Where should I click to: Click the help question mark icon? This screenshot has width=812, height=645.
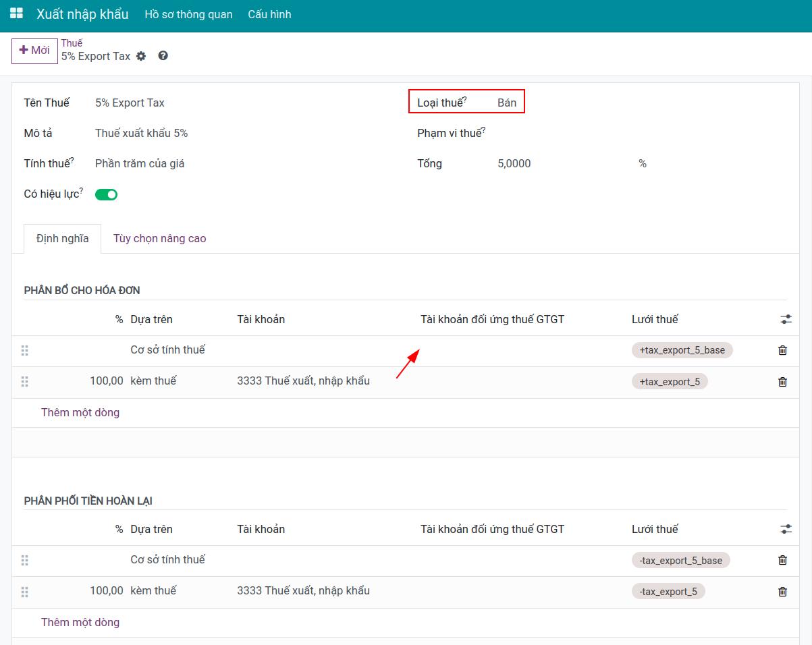(163, 56)
